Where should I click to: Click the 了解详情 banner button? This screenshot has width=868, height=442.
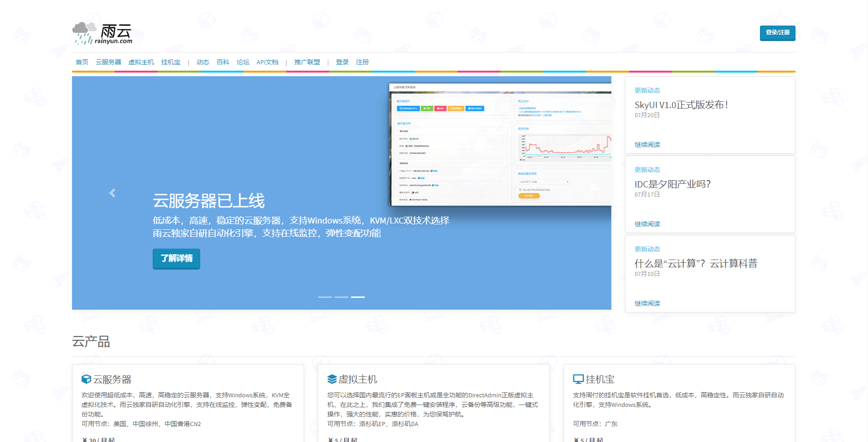pos(176,259)
